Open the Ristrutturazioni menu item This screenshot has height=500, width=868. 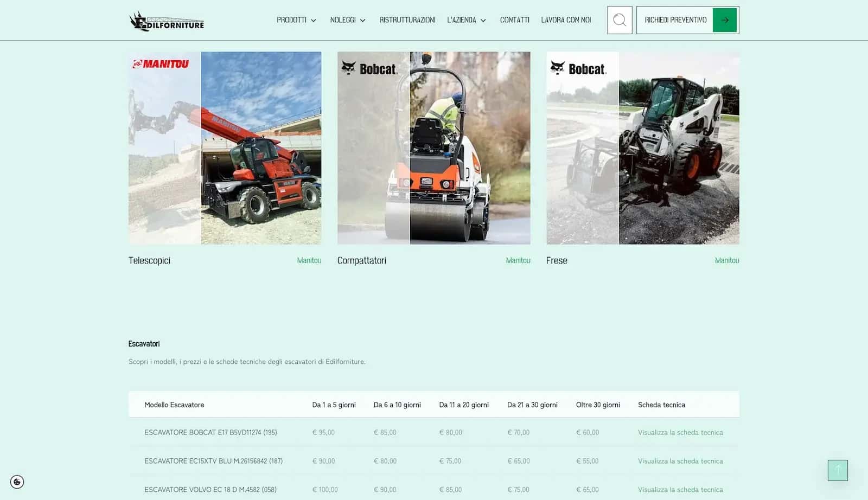click(407, 20)
